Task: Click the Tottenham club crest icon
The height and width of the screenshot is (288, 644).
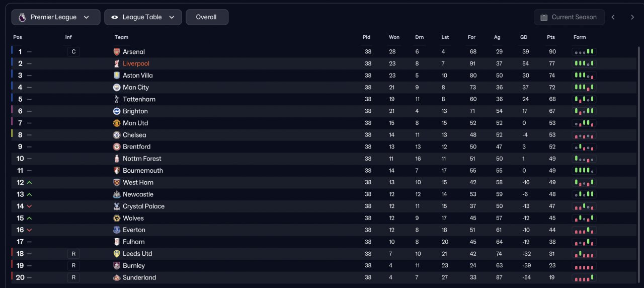Action: point(117,99)
